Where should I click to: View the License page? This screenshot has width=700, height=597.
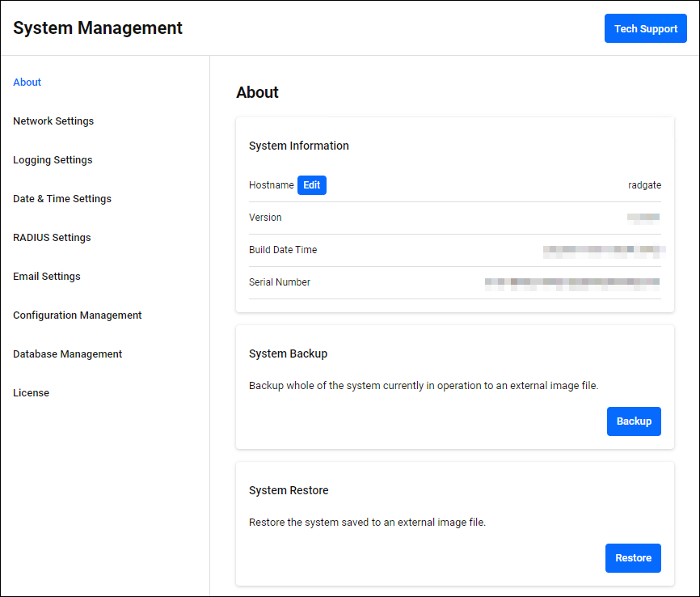[32, 393]
